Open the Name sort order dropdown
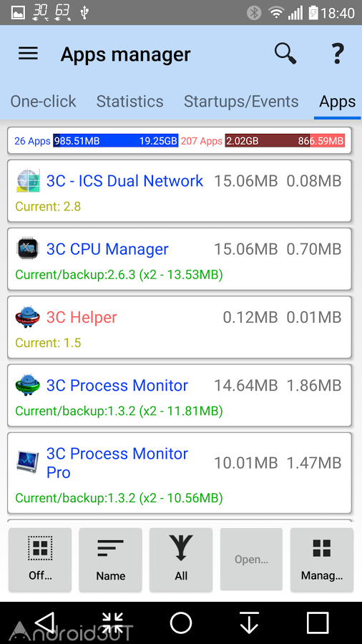The image size is (362, 644). 110,560
